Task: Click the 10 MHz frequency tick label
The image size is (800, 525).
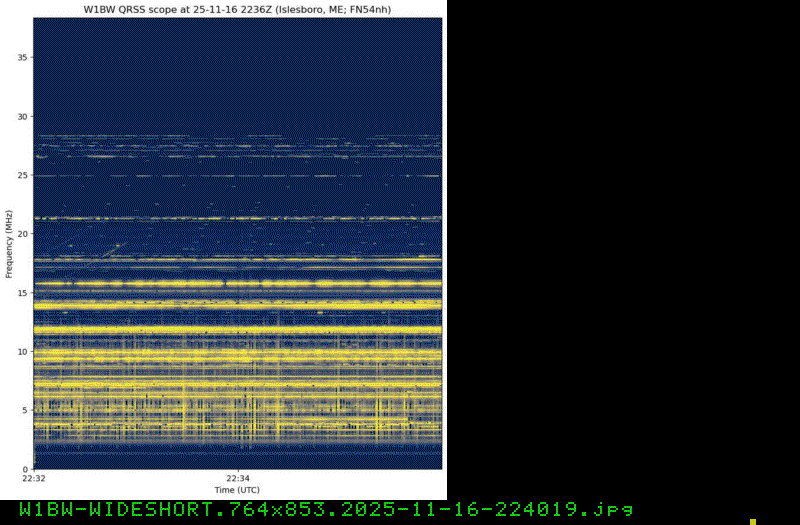Action: coord(21,351)
